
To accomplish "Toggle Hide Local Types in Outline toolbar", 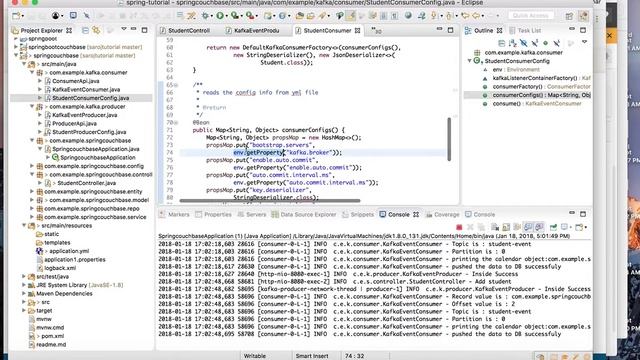I will (556, 43).
